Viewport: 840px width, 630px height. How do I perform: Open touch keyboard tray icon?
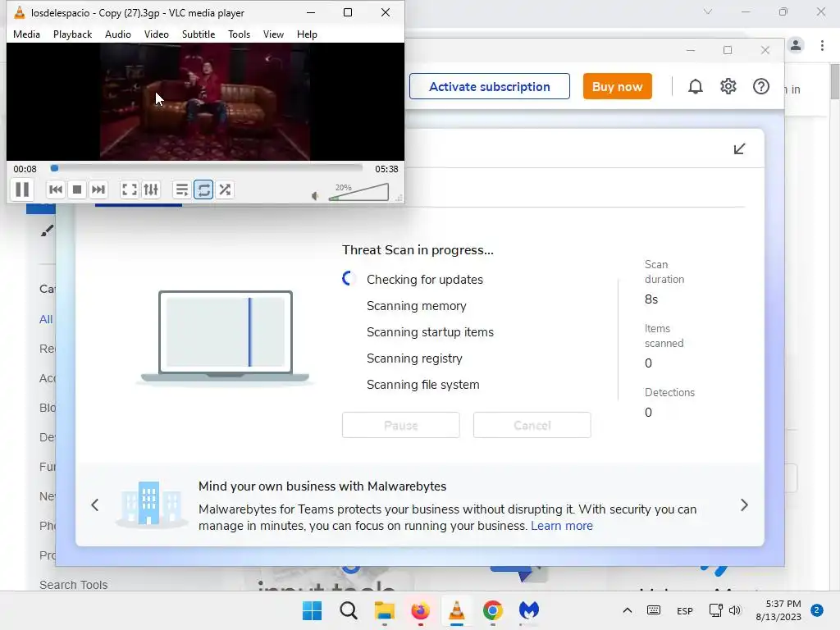tap(654, 610)
